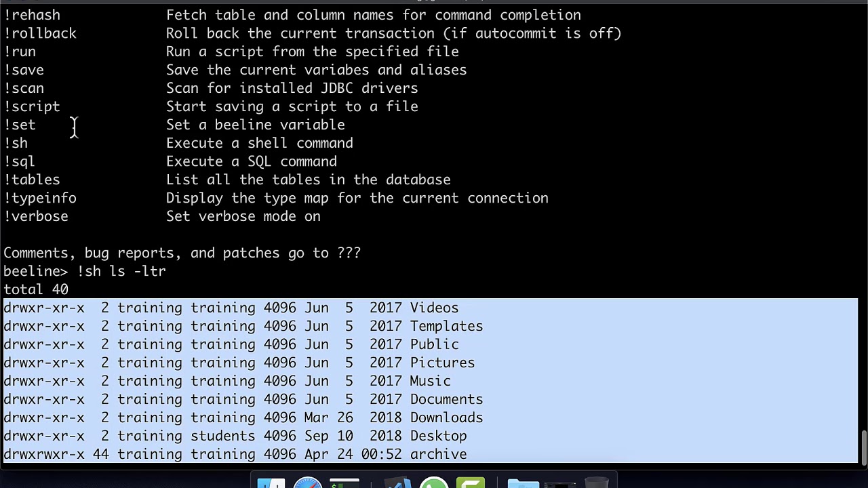Click the Music directory name
The width and height of the screenshot is (868, 488).
tap(431, 381)
